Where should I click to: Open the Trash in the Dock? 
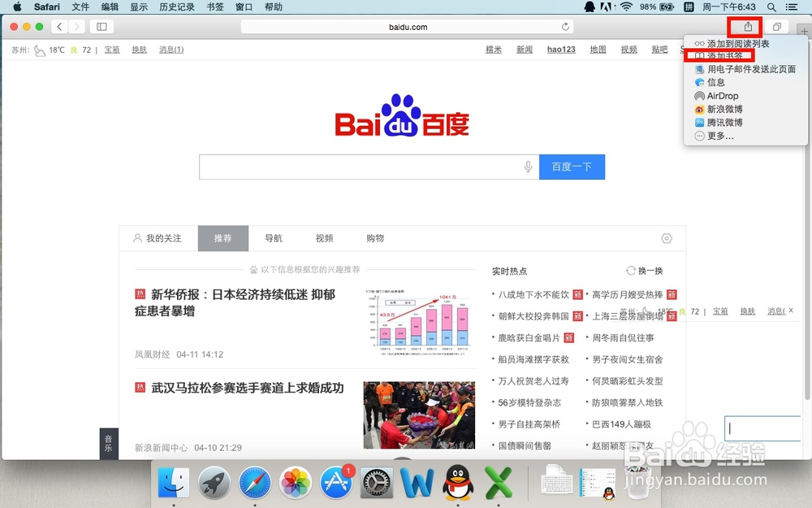(x=638, y=482)
